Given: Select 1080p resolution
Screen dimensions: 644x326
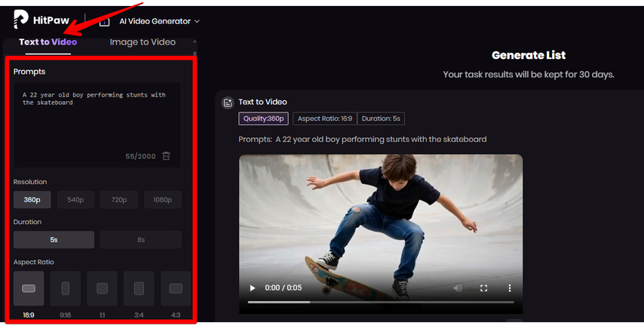Looking at the screenshot, I should (163, 200).
